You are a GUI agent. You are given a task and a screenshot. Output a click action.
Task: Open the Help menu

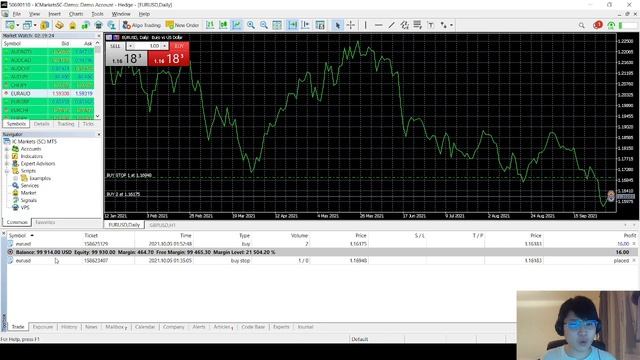tap(144, 14)
